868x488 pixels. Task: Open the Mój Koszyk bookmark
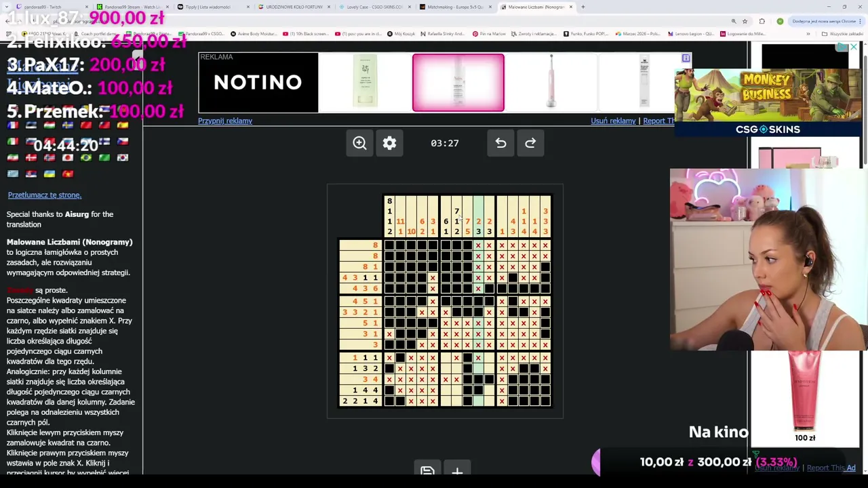click(402, 34)
